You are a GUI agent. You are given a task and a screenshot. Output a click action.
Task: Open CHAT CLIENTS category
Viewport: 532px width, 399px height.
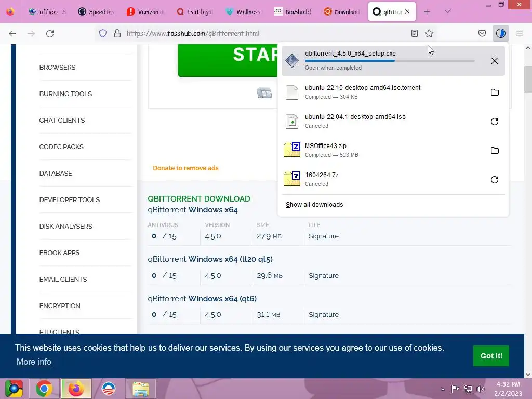(62, 120)
